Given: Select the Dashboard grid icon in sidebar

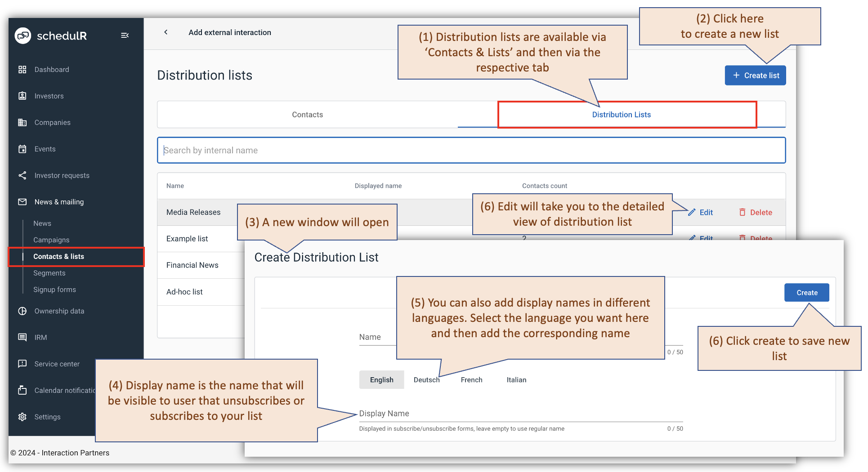Looking at the screenshot, I should [22, 69].
